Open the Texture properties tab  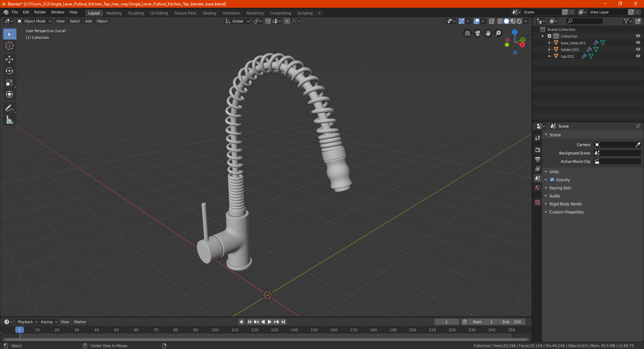click(x=538, y=202)
